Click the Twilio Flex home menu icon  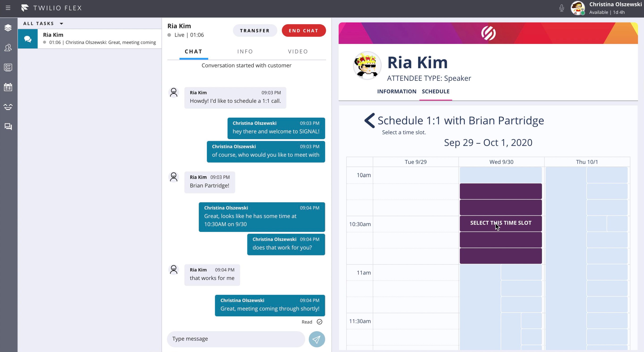[x=8, y=7]
